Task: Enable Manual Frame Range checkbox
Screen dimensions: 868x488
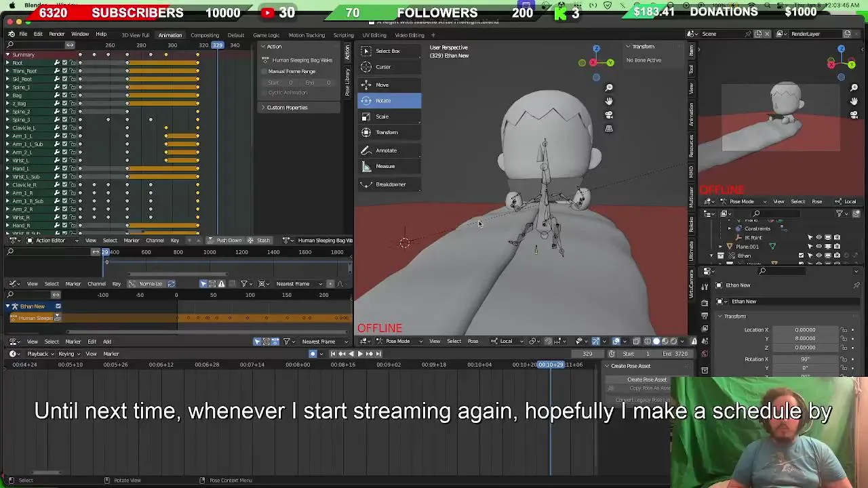Action: [265, 71]
